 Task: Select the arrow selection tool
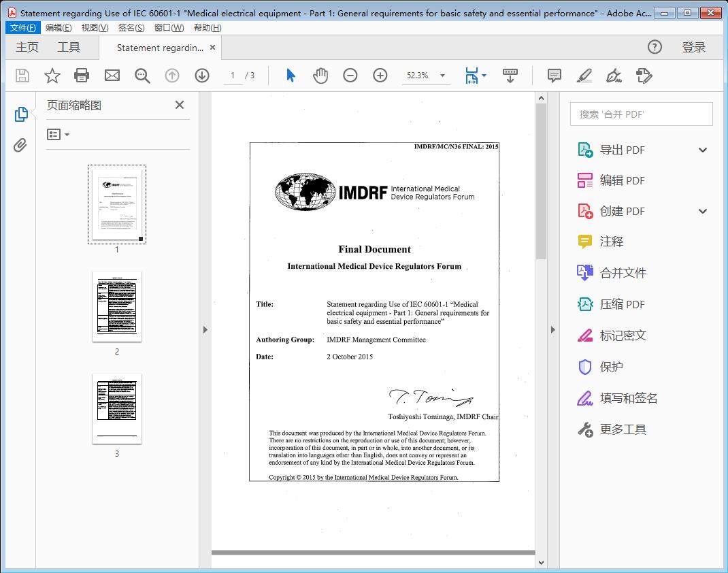(x=291, y=76)
